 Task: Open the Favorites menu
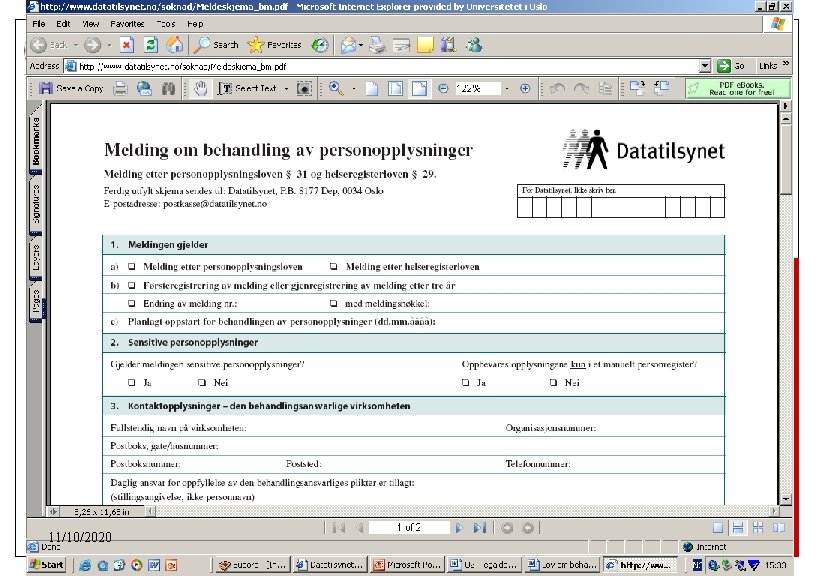[127, 24]
